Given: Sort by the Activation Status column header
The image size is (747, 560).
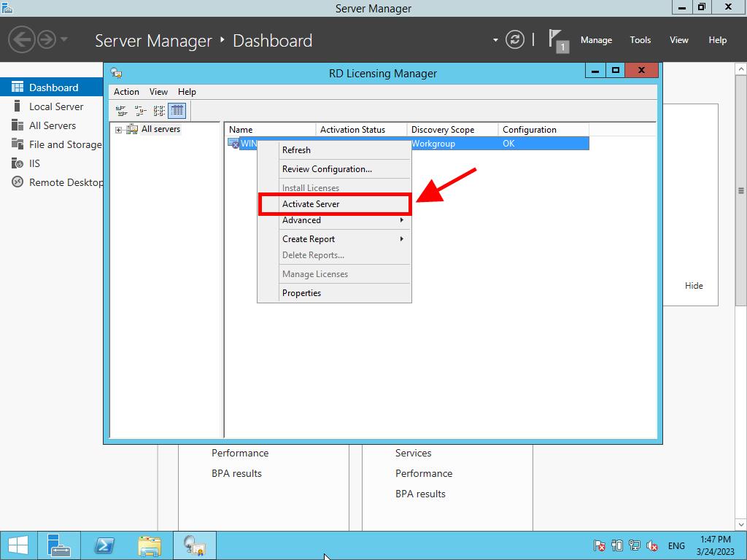Looking at the screenshot, I should (361, 130).
